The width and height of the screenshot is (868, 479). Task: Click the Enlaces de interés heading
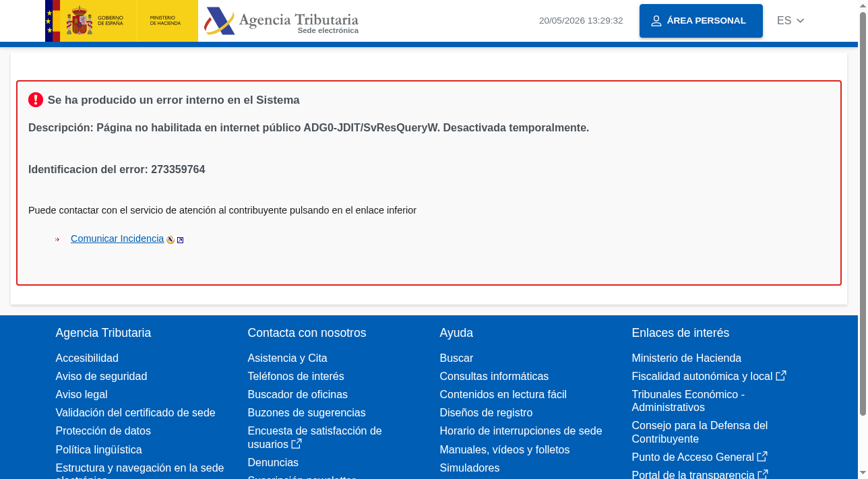[x=681, y=333]
